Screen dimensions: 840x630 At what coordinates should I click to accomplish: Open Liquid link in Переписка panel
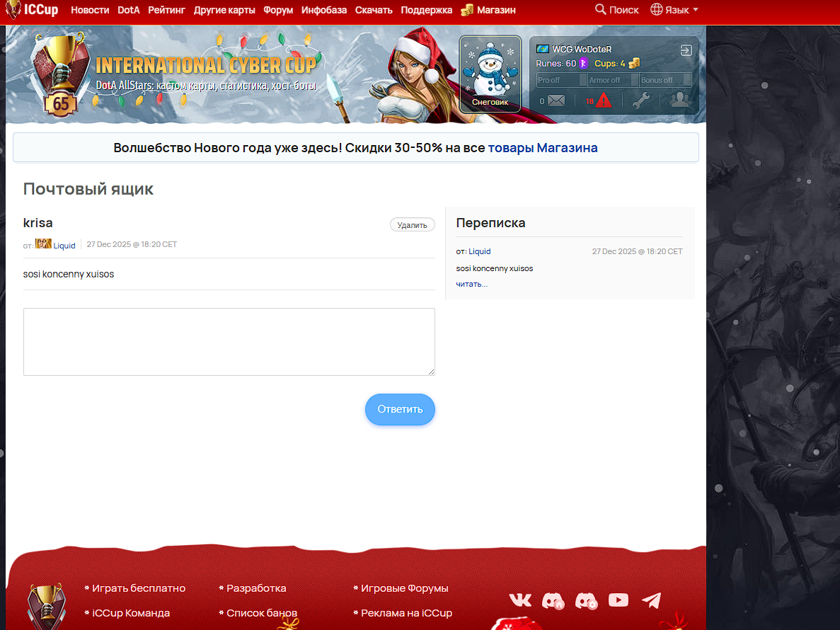click(480, 251)
